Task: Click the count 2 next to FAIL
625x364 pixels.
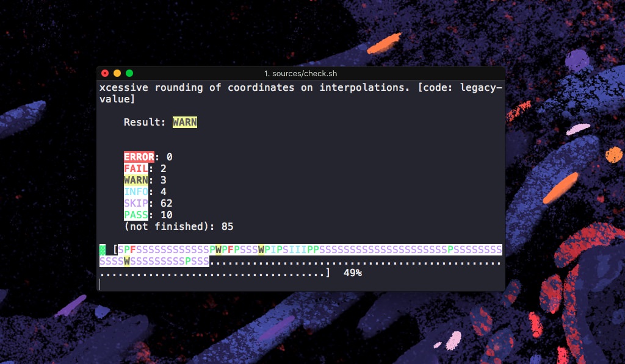Action: tap(164, 168)
